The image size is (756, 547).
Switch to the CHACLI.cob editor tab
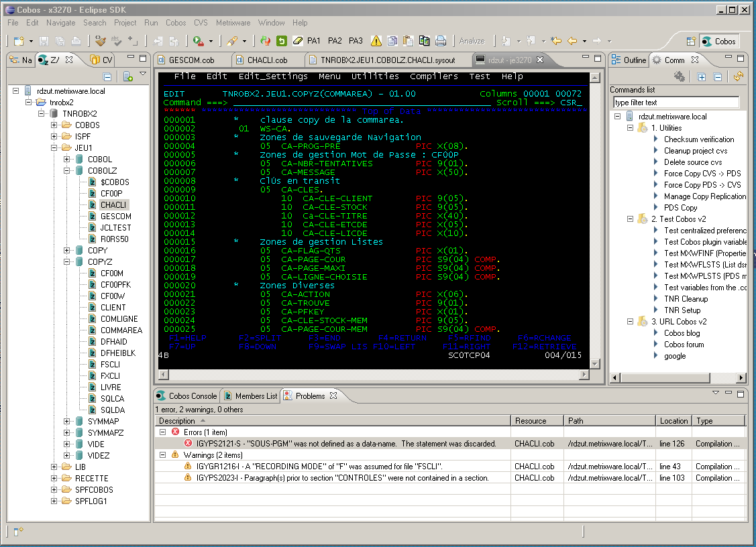[x=267, y=60]
